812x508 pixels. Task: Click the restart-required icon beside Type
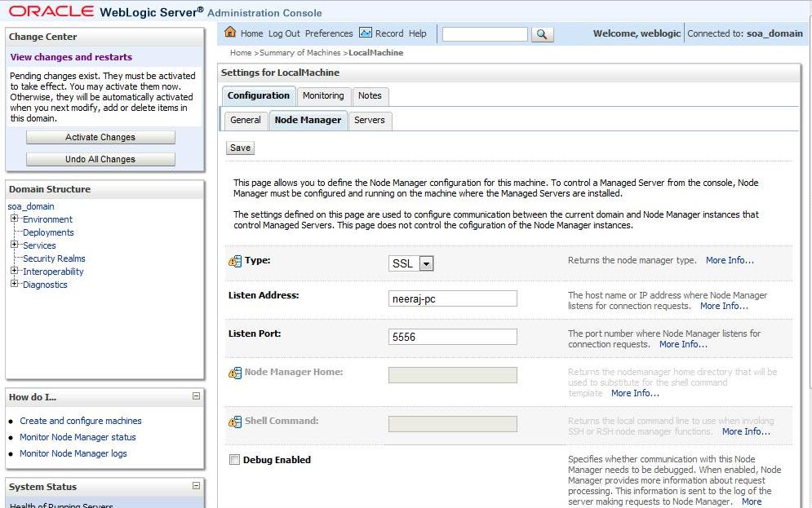(x=235, y=261)
